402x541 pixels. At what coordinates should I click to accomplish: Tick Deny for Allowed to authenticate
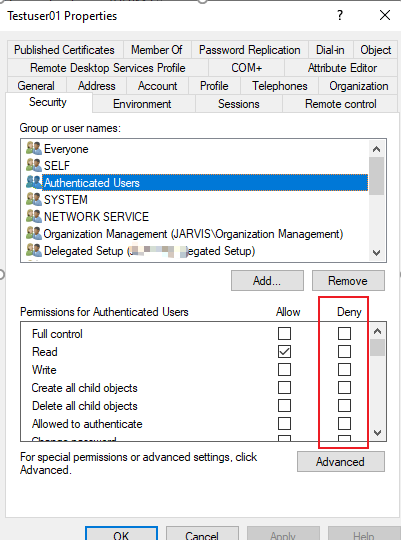pyautogui.click(x=344, y=423)
